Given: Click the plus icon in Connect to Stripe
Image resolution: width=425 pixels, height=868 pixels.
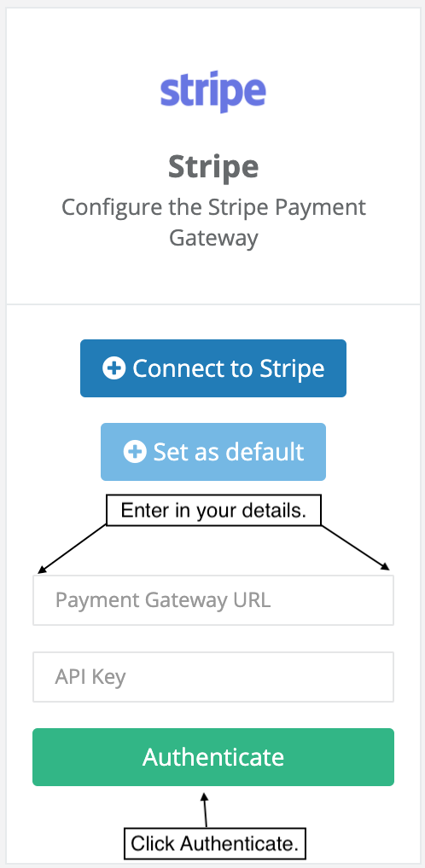Looking at the screenshot, I should pos(114,368).
